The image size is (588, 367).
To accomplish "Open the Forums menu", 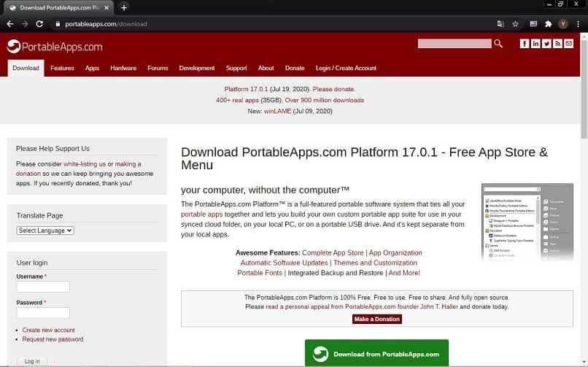I will click(x=158, y=69).
